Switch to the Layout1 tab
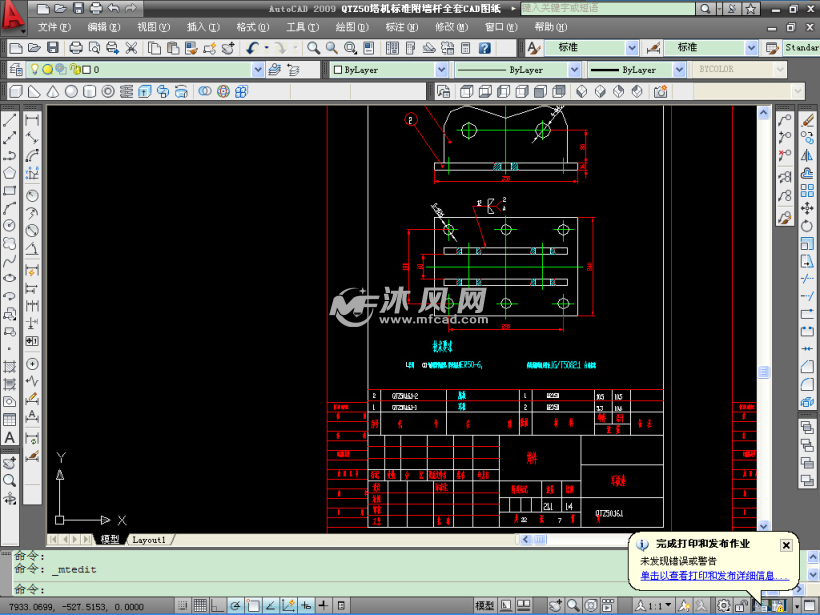820x615 pixels. (148, 539)
